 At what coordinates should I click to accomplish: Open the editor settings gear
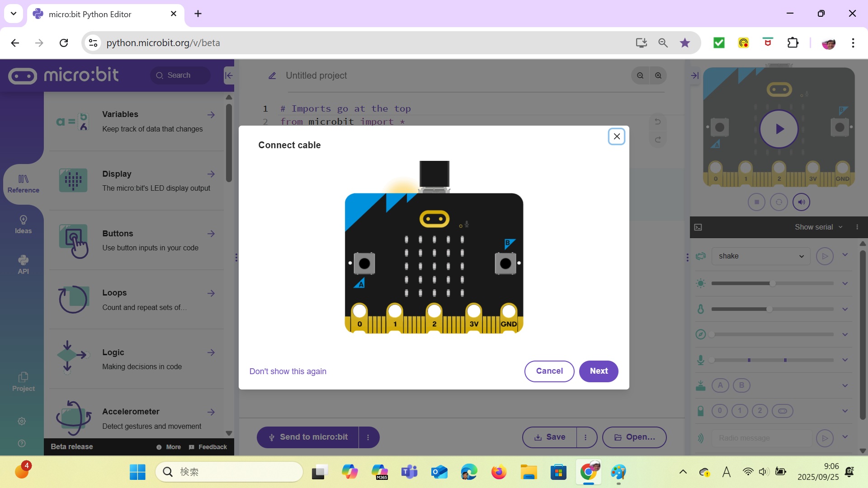pyautogui.click(x=22, y=421)
